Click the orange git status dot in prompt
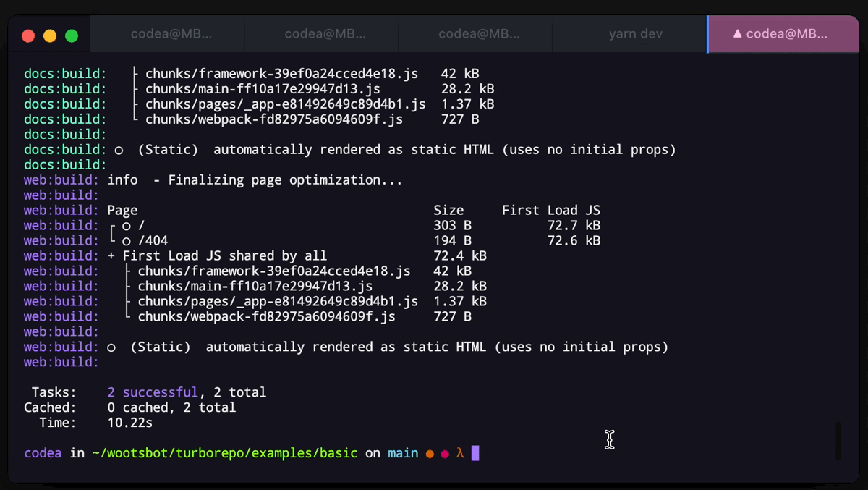 coord(430,454)
